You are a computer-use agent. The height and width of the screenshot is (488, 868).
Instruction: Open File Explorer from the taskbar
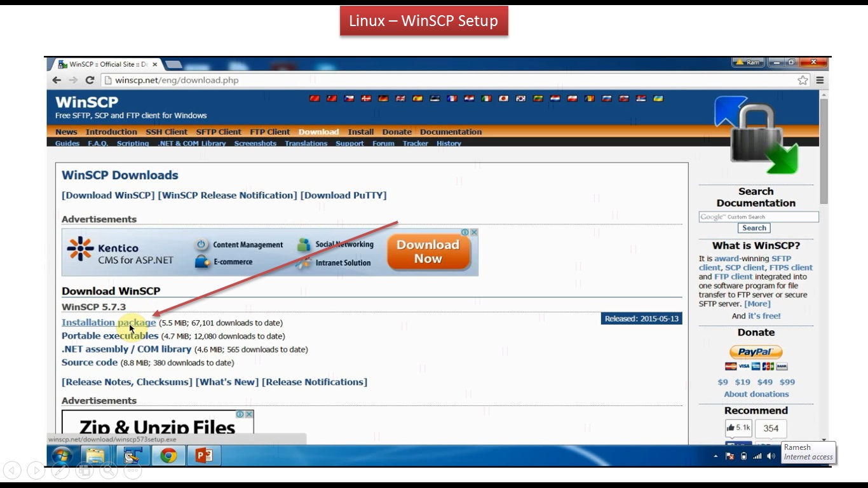click(95, 456)
